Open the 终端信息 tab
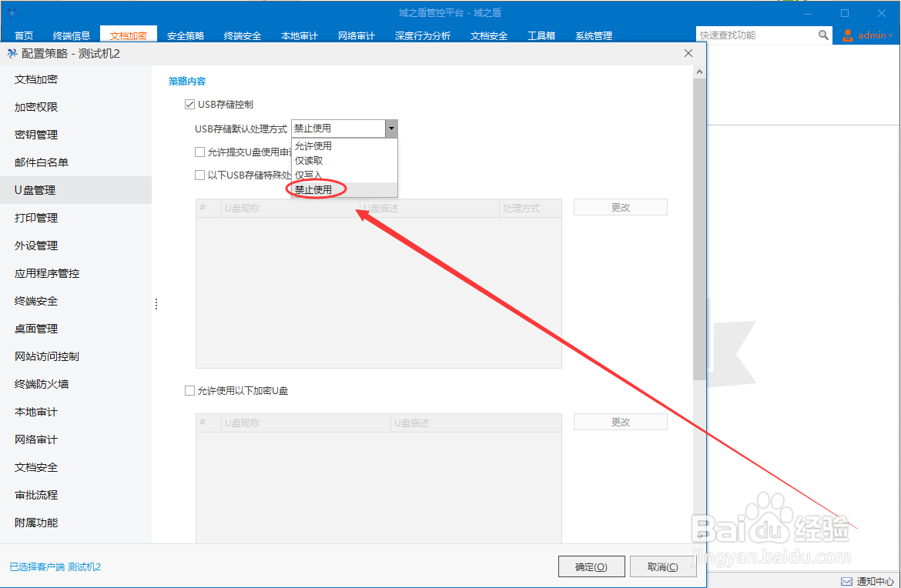The width and height of the screenshot is (901, 588). (x=72, y=35)
